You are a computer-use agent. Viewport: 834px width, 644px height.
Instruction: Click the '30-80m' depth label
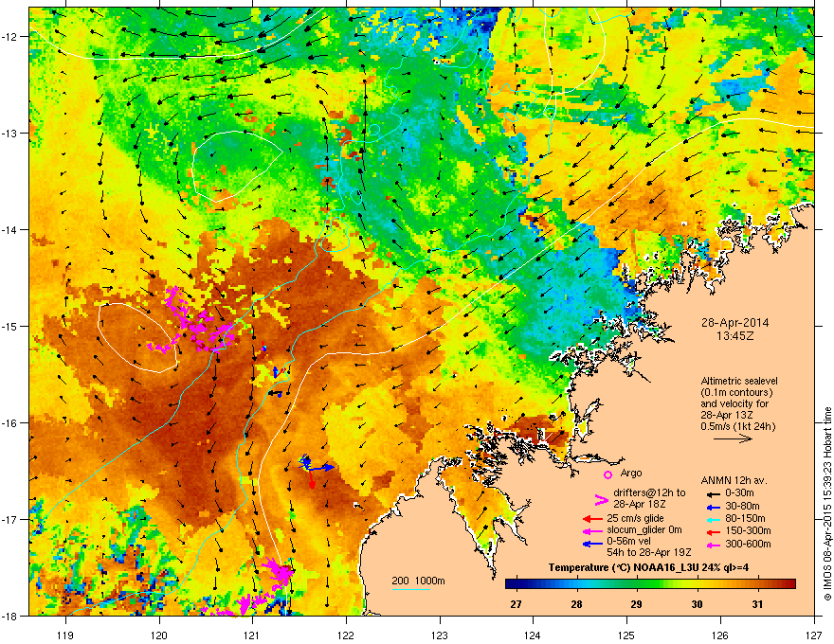(742, 506)
